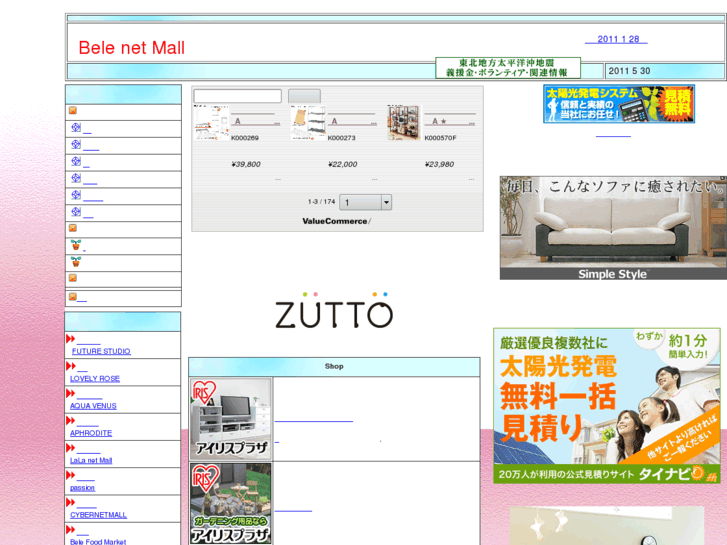This screenshot has width=727, height=545.
Task: Click the red arrow icon above CYBERNETMALL
Action: tap(70, 502)
